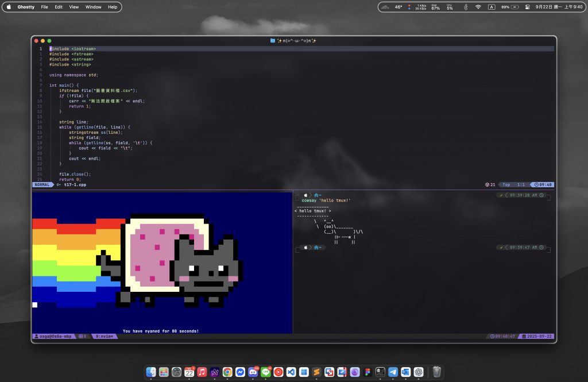Click the CPU 5% usage indicator

click(450, 7)
